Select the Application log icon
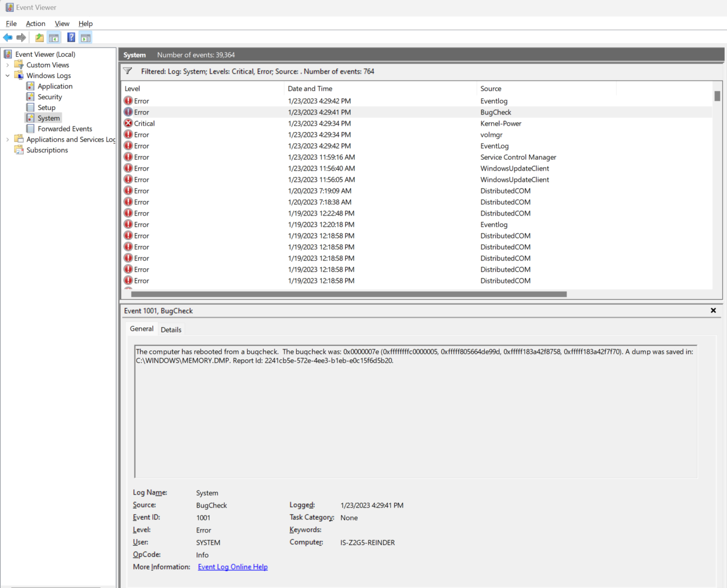This screenshot has height=588, width=727. click(x=30, y=86)
